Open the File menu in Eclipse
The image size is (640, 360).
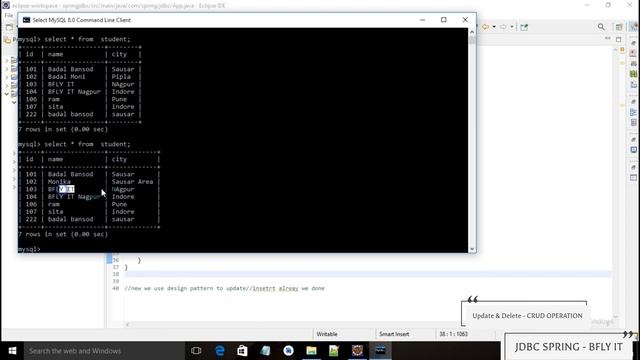pos(9,16)
